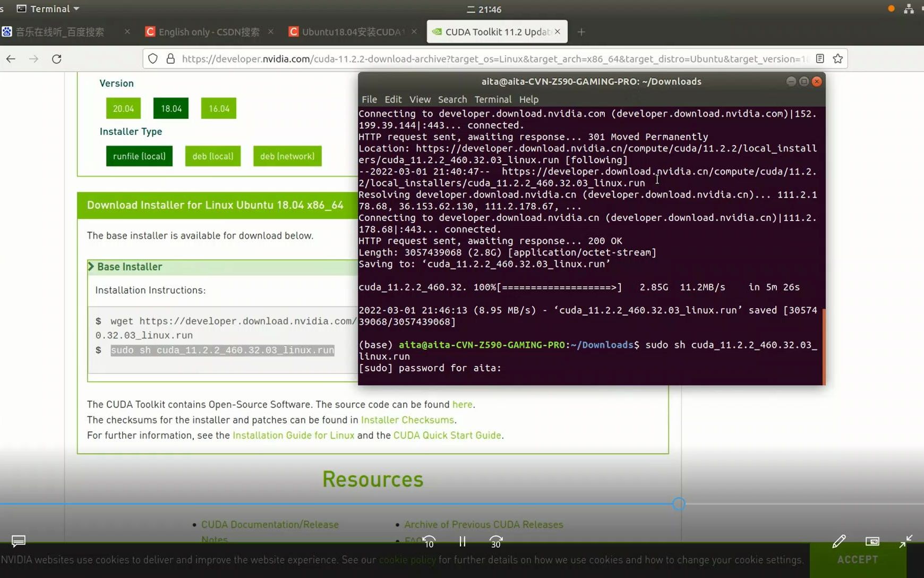Open the Search menu in terminal

(x=452, y=99)
